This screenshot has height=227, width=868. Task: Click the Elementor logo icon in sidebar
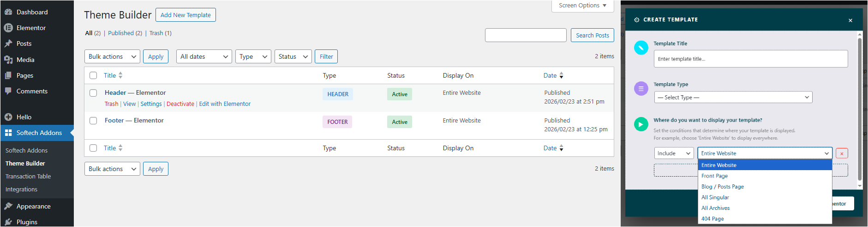click(x=8, y=28)
